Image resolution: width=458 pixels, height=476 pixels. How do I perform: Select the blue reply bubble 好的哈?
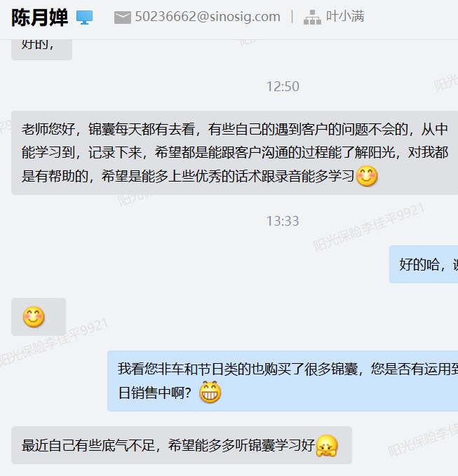(424, 264)
